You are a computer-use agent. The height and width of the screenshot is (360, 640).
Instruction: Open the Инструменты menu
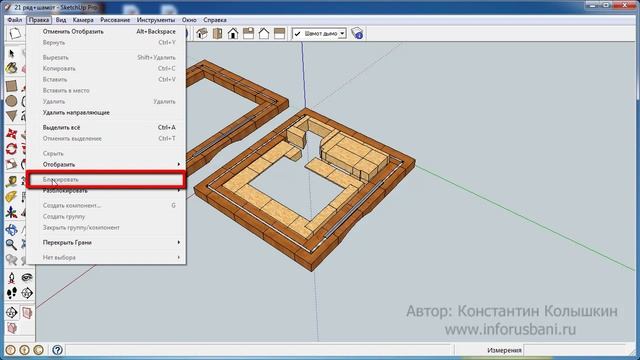click(156, 20)
